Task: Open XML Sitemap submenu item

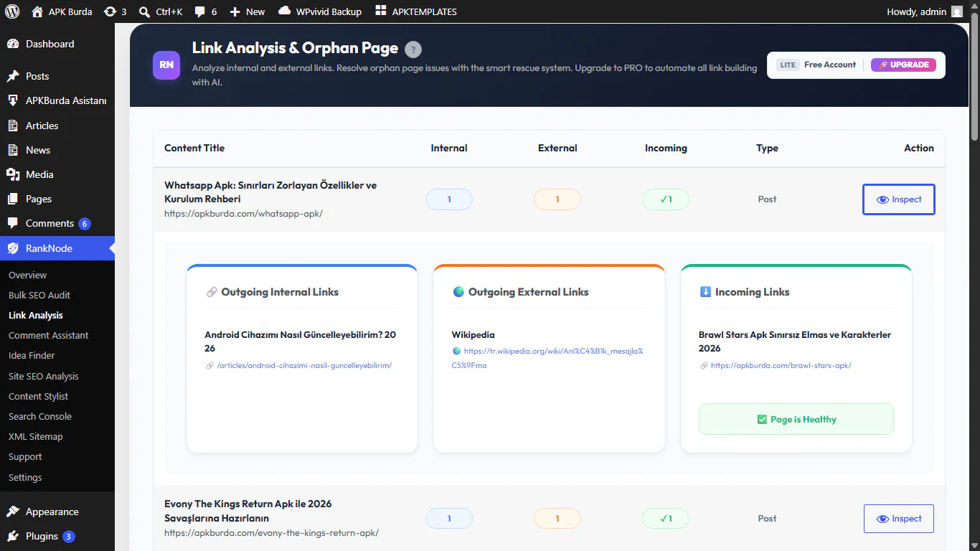Action: tap(36, 436)
